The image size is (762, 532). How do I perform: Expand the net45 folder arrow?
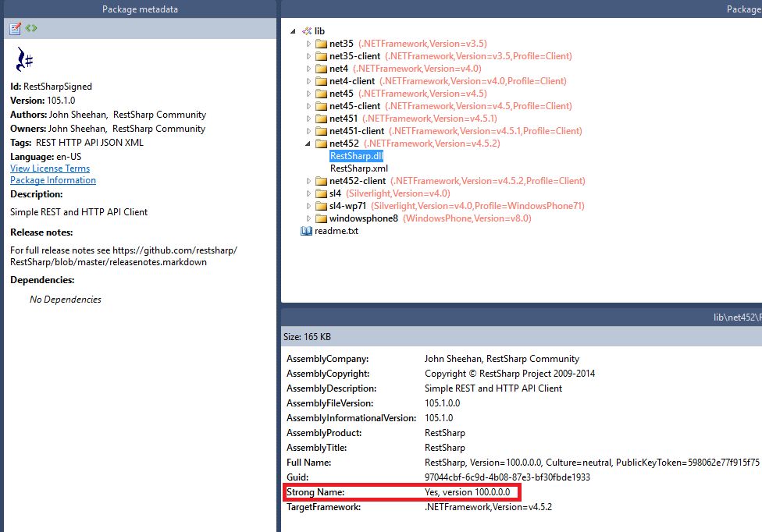click(308, 94)
